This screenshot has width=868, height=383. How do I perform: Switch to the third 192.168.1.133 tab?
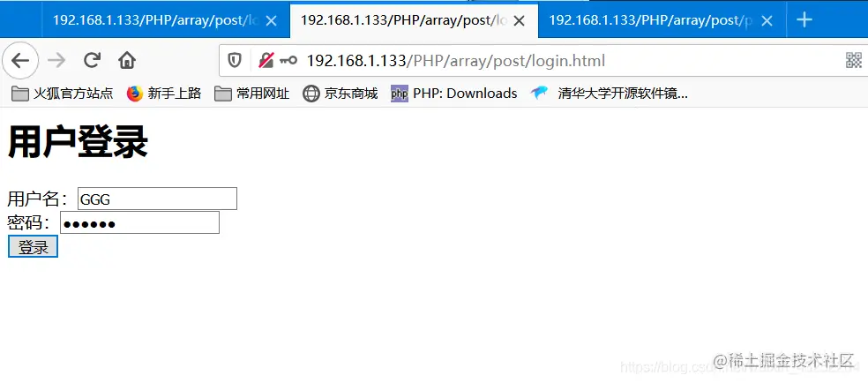click(651, 20)
